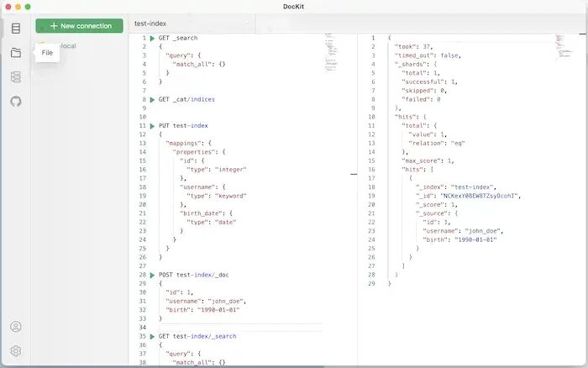Click "username": "john_doe" in response pane

[463, 231]
